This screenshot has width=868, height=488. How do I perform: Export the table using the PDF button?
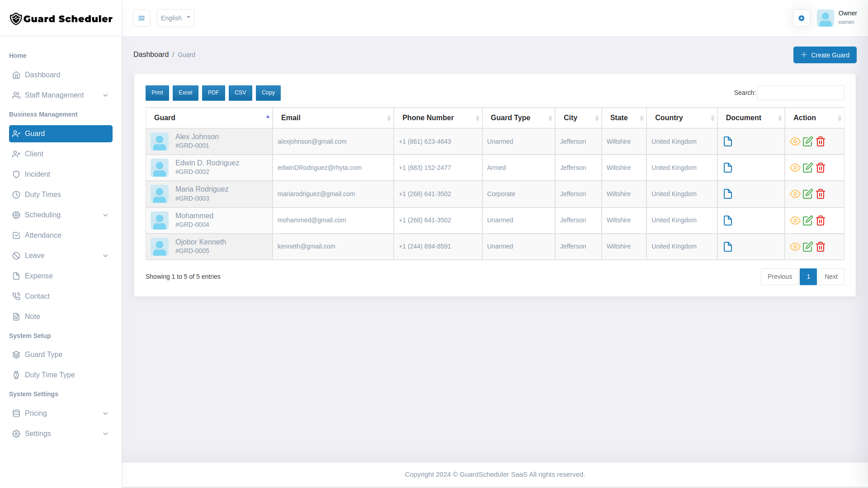(213, 93)
